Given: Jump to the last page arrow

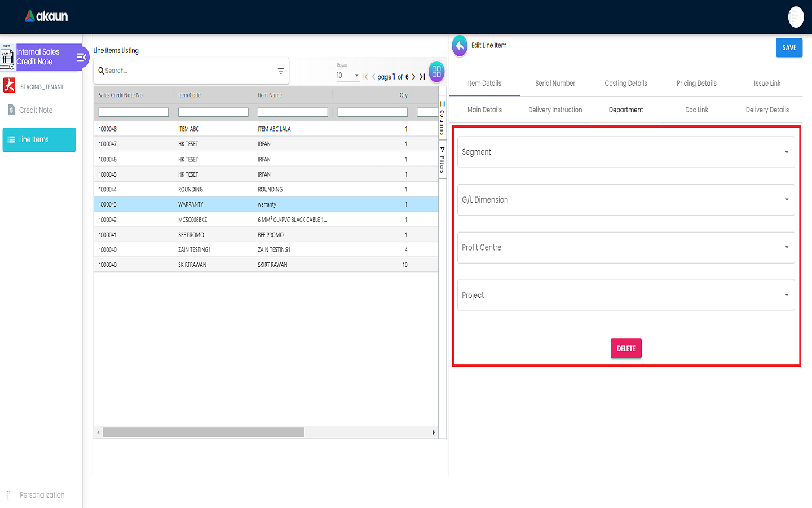Looking at the screenshot, I should coord(422,77).
